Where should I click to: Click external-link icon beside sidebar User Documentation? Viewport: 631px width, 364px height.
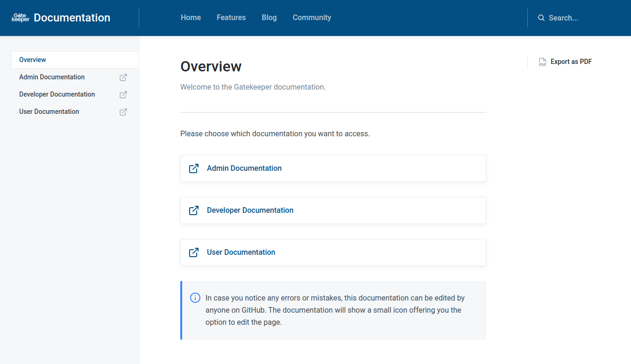tap(123, 112)
